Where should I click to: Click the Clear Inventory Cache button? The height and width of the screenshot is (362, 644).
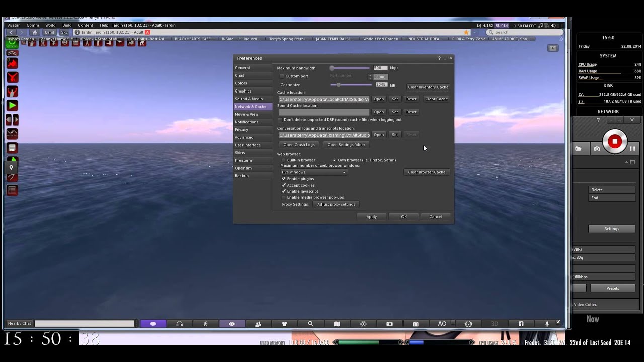click(x=428, y=87)
